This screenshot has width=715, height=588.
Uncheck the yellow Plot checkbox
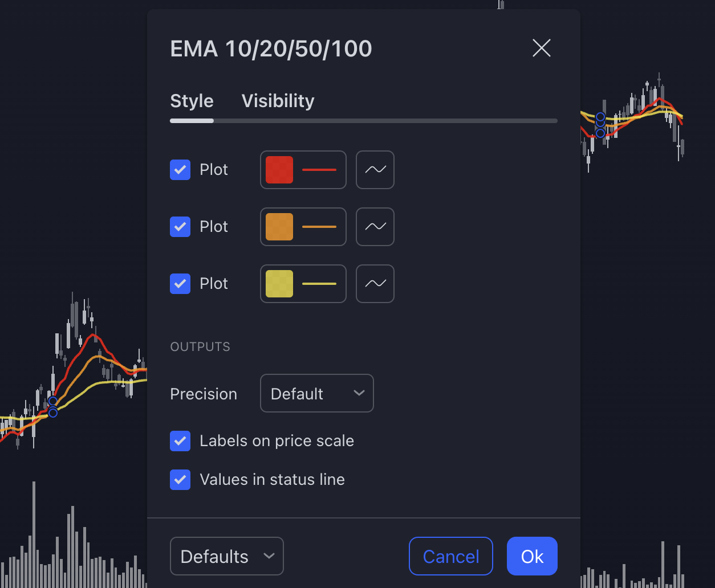click(x=180, y=284)
